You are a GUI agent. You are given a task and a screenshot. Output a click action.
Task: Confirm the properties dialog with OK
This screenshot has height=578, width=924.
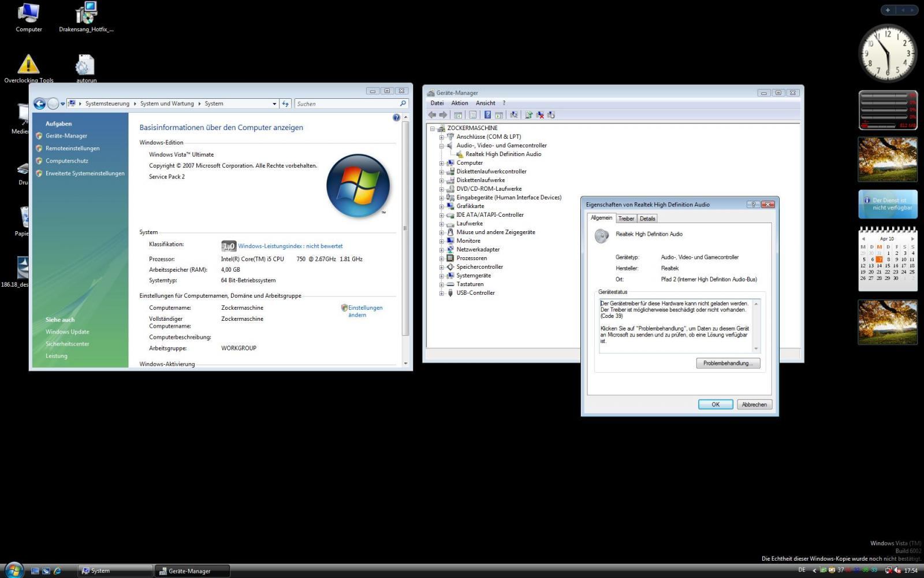(x=716, y=405)
